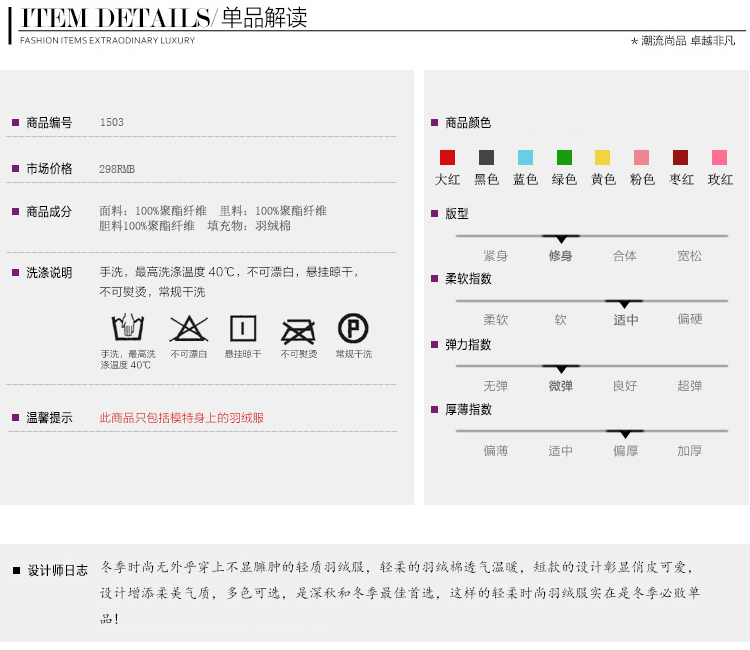Click the 商品编号 heading
This screenshot has width=750, height=650.
tap(49, 123)
